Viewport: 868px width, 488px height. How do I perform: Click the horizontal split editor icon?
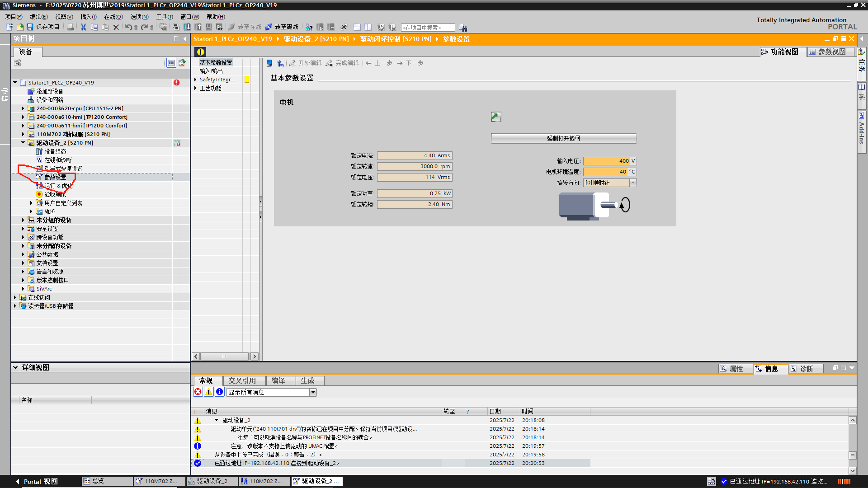pos(357,27)
